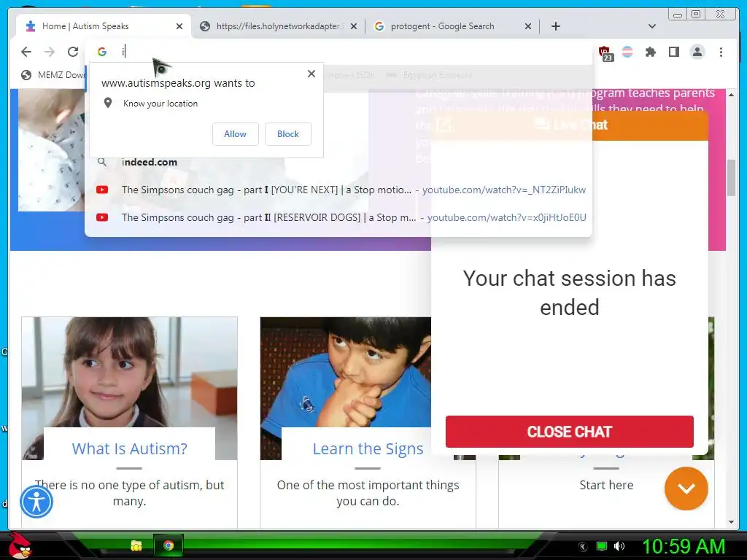This screenshot has height=560, width=747.
Task: Collapse chat with orange chevron button
Action: (686, 488)
